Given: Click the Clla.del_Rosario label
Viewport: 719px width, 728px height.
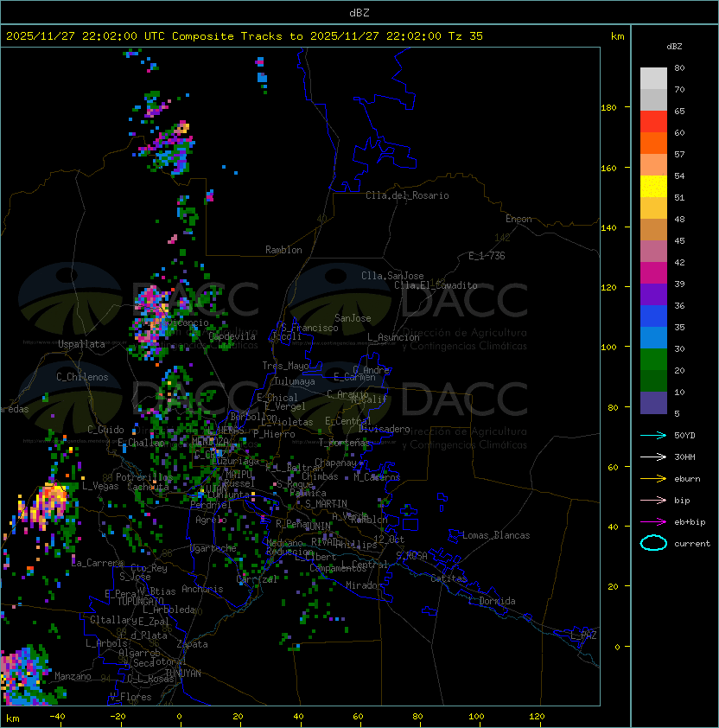Looking at the screenshot, I should (407, 195).
